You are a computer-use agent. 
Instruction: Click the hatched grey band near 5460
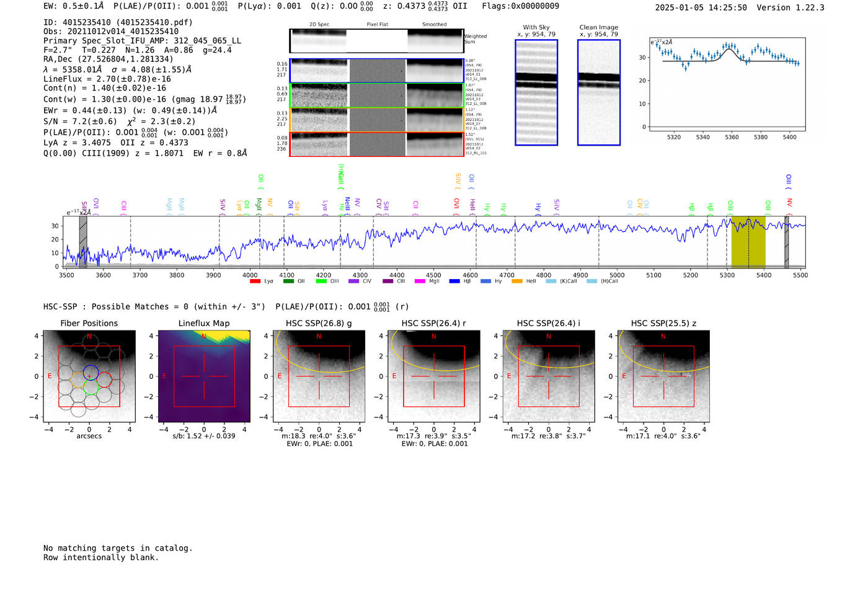(x=787, y=242)
